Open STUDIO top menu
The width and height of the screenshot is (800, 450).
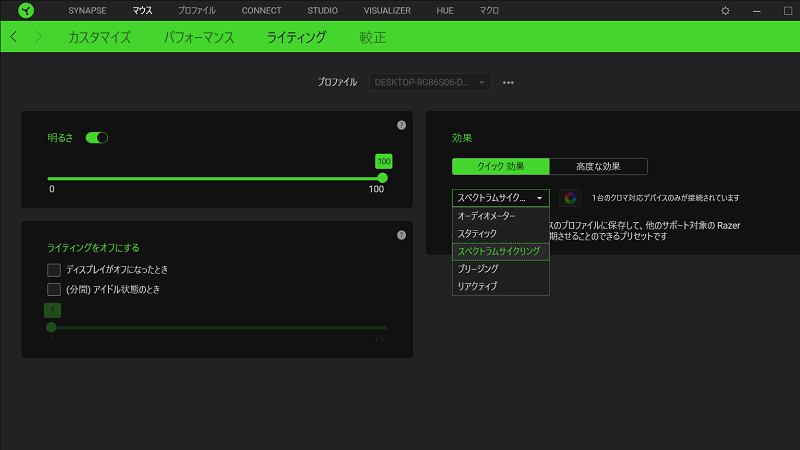coord(322,11)
